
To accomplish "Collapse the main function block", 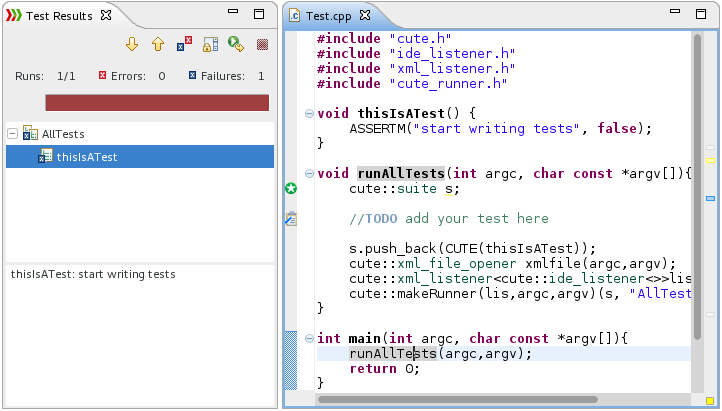I will (x=309, y=339).
